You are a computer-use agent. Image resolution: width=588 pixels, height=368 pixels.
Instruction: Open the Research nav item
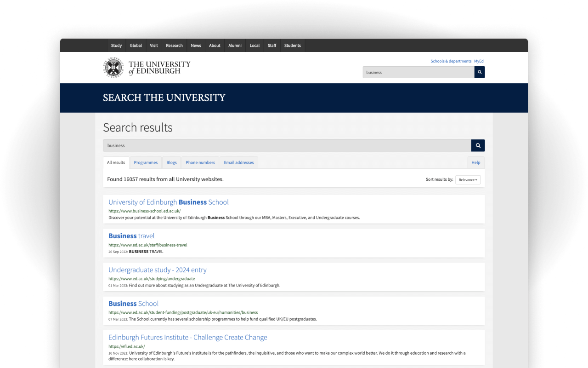(x=174, y=46)
